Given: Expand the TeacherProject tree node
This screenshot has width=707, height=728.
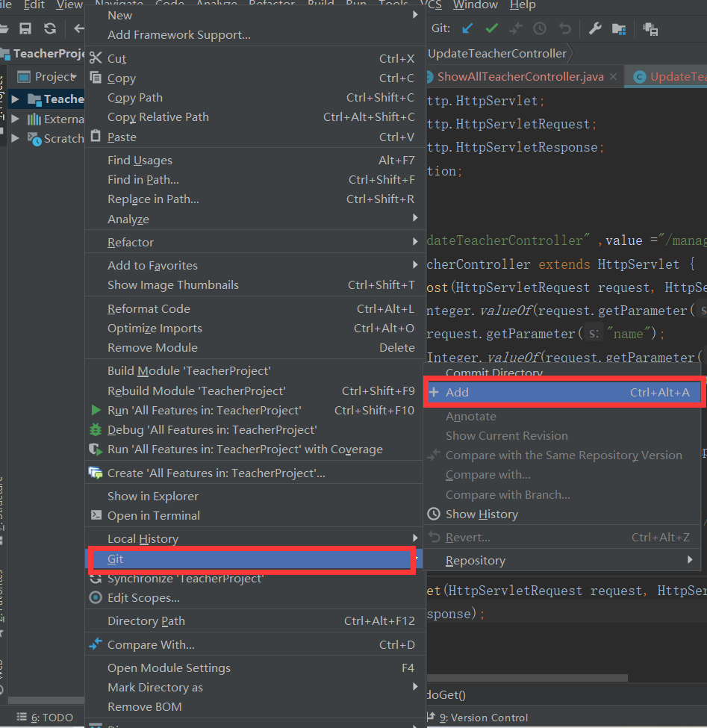Looking at the screenshot, I should click(15, 99).
